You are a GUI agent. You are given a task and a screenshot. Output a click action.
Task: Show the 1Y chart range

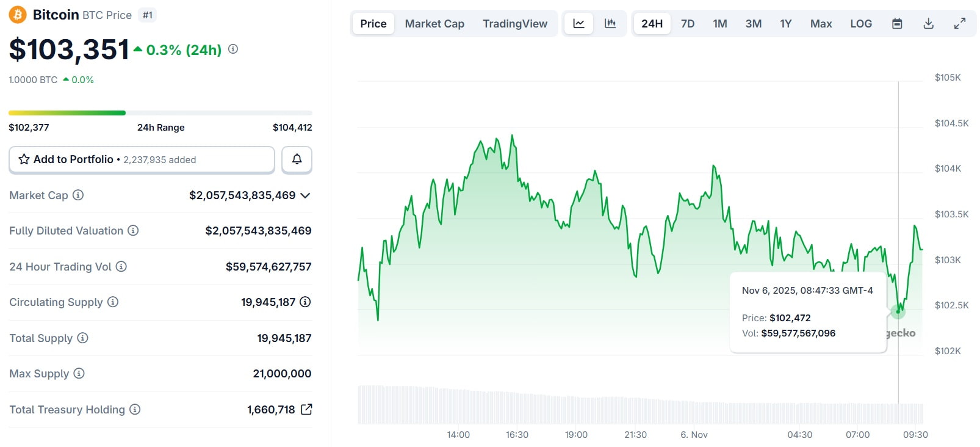(x=785, y=24)
